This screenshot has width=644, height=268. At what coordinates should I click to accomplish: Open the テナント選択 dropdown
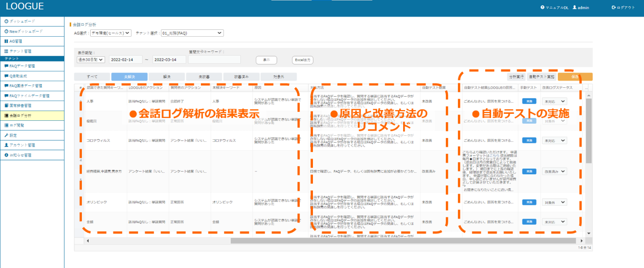(x=192, y=33)
